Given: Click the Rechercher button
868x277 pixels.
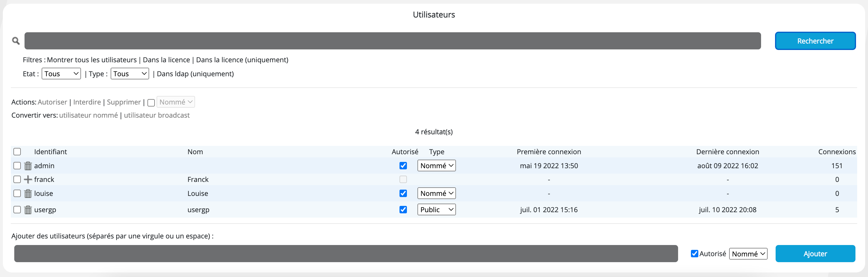Looking at the screenshot, I should [x=815, y=41].
